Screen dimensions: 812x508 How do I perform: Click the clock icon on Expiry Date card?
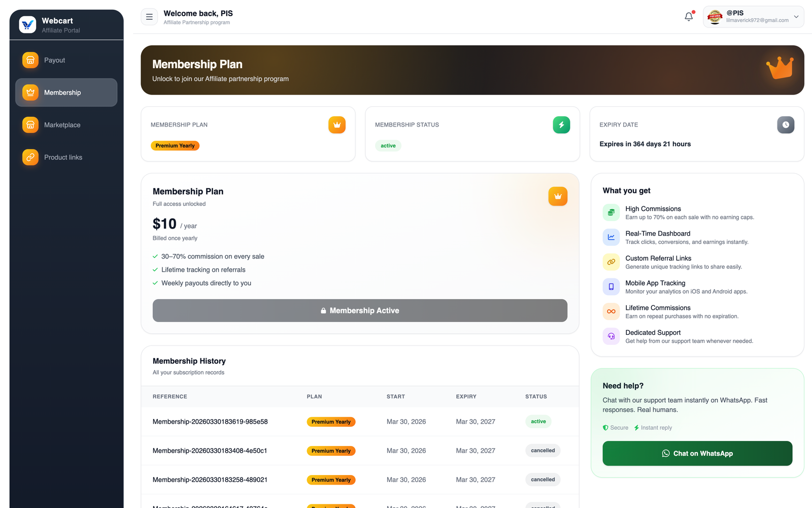[786, 125]
